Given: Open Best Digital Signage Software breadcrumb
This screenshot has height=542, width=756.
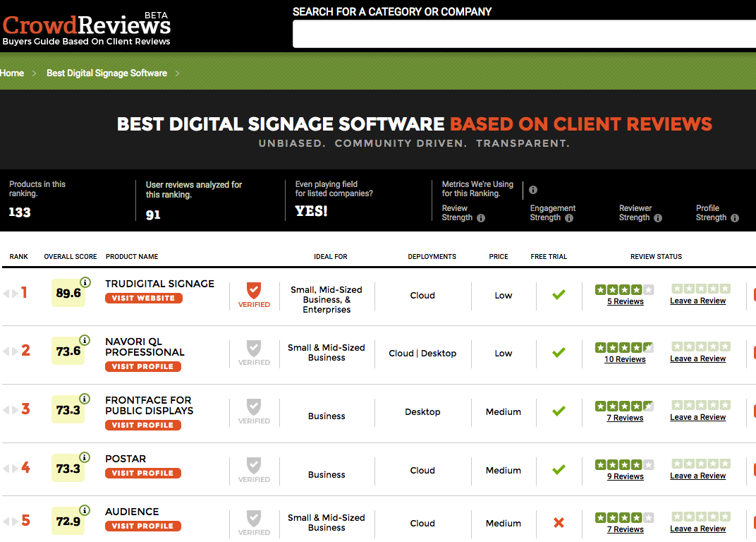Looking at the screenshot, I should click(106, 73).
